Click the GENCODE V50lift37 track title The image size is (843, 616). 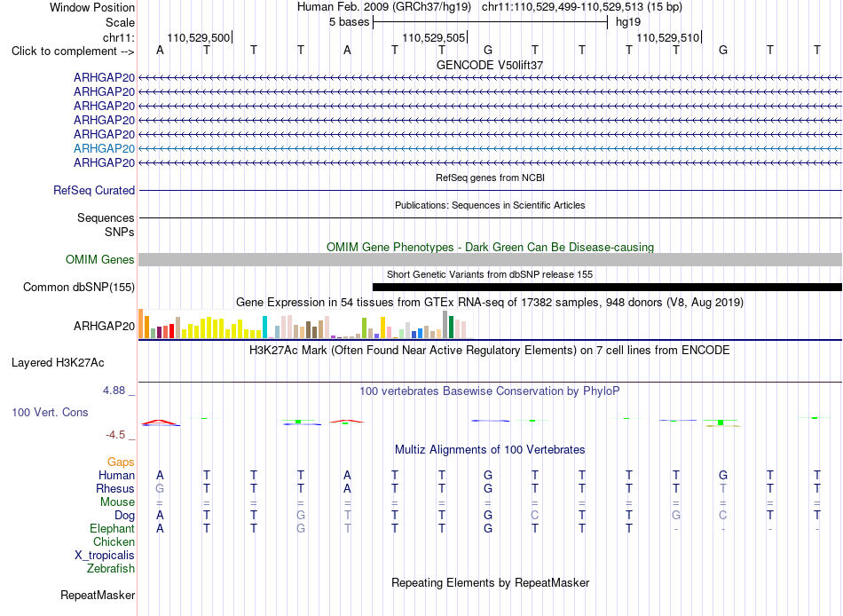490,65
